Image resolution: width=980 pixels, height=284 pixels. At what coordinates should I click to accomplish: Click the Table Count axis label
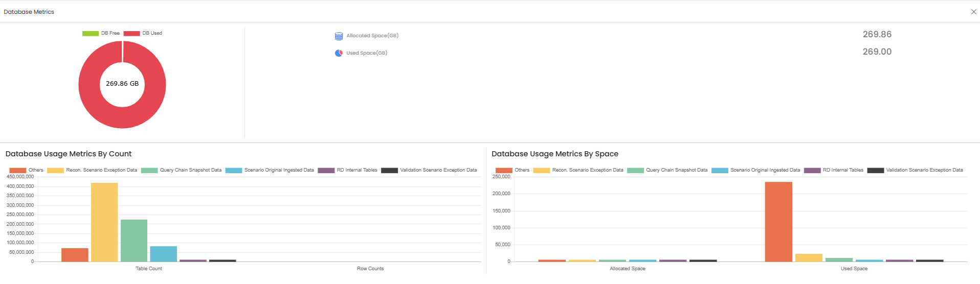click(149, 269)
